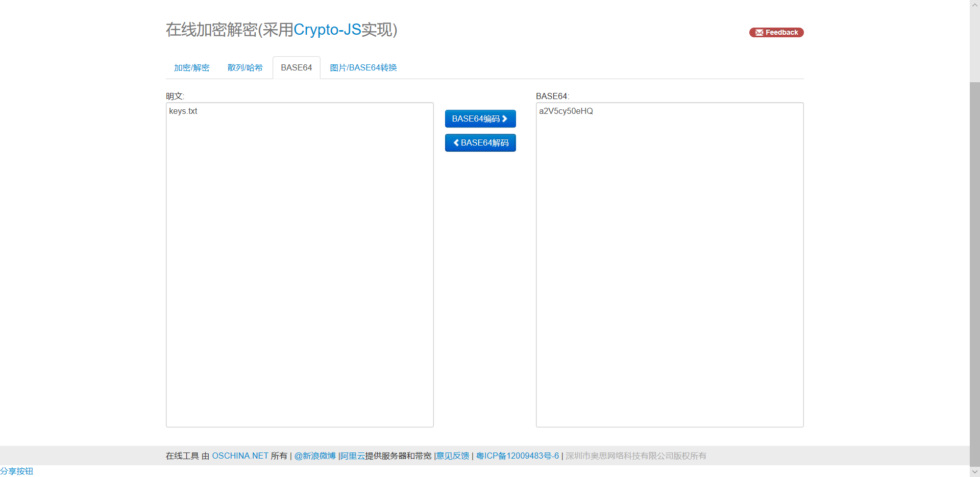Click the red Feedback button
The width and height of the screenshot is (980, 477).
point(776,32)
